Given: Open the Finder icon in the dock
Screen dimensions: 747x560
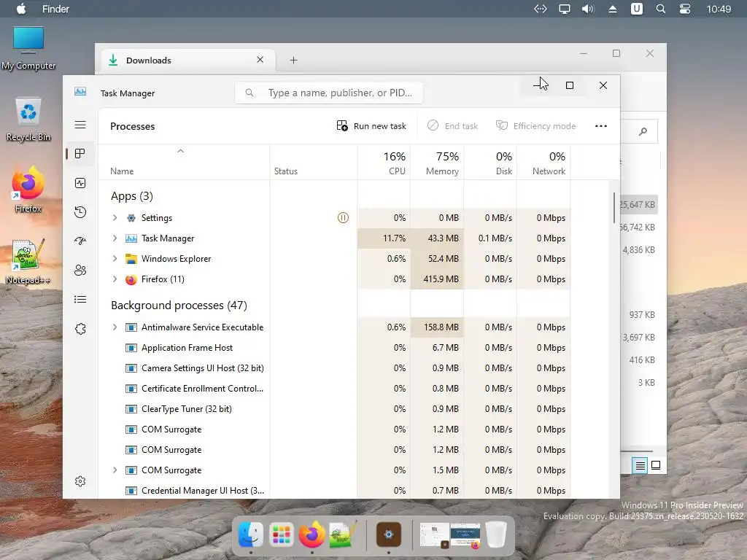Looking at the screenshot, I should click(x=250, y=534).
